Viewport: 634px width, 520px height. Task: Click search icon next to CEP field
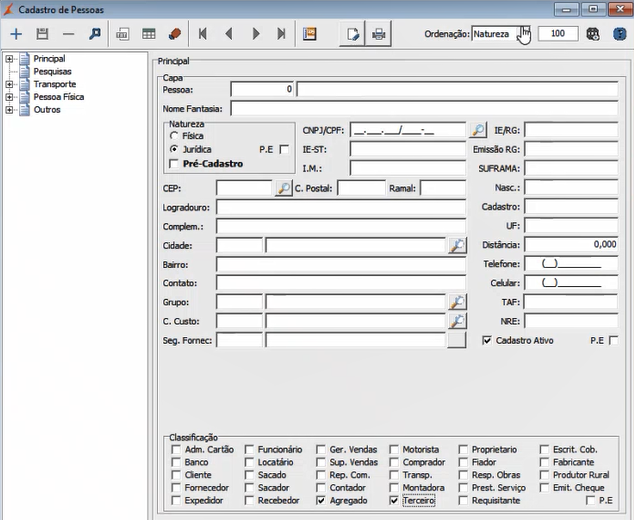click(x=283, y=188)
